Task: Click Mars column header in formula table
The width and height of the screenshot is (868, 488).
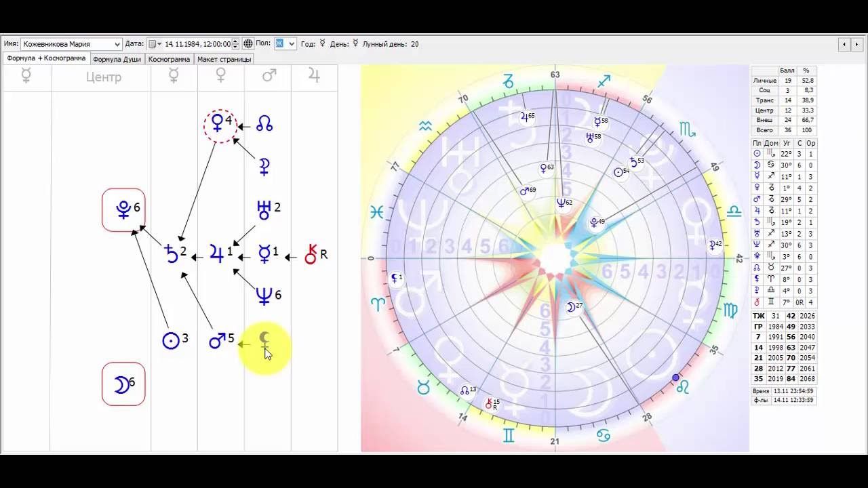Action: pyautogui.click(x=269, y=77)
